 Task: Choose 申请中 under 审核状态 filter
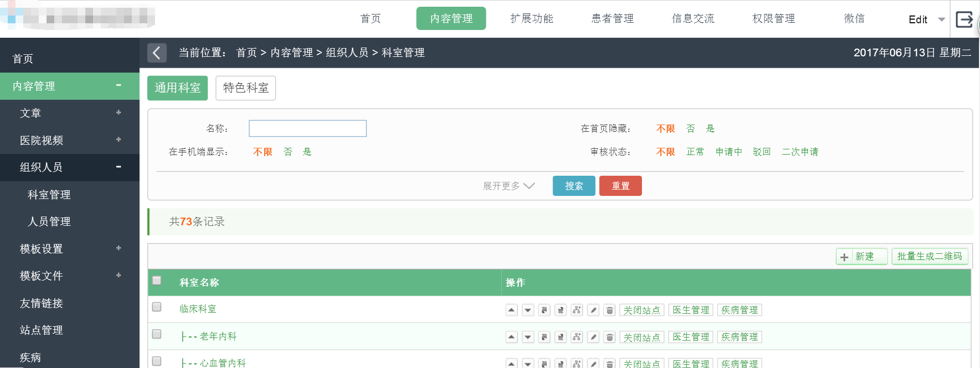pos(728,152)
